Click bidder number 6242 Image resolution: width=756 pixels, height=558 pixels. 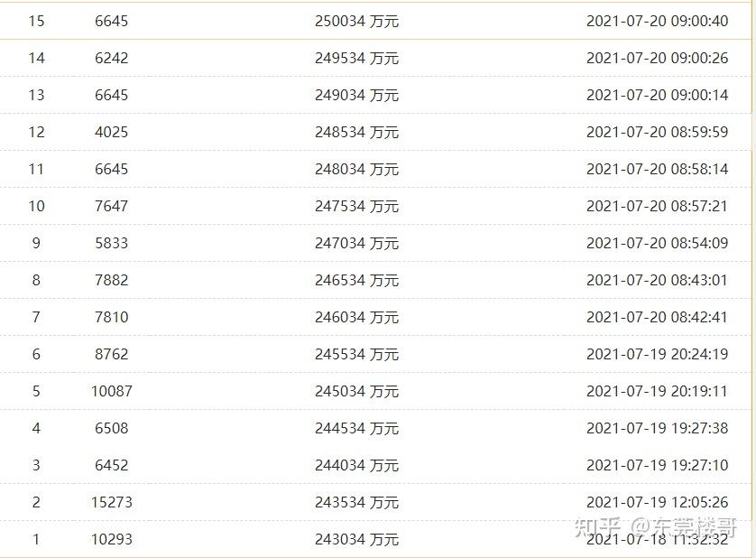(x=111, y=58)
